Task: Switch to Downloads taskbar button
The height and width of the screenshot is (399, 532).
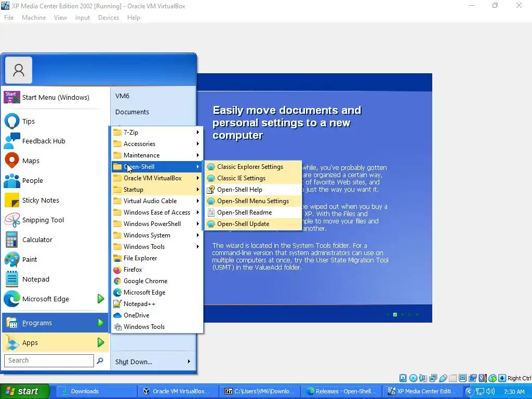Action: point(96,391)
